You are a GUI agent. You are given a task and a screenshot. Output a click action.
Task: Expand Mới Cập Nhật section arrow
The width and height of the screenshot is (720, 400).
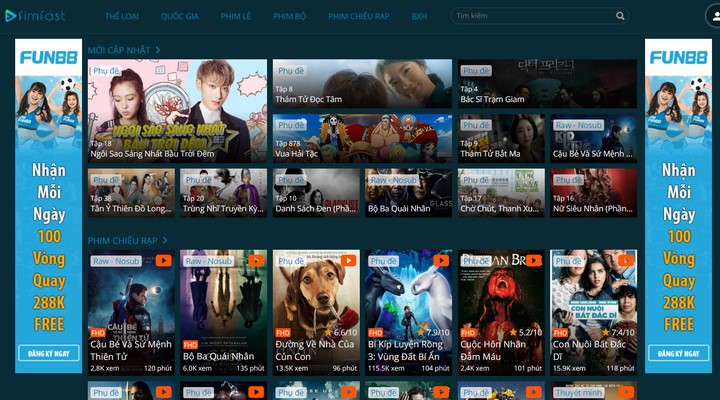158,50
